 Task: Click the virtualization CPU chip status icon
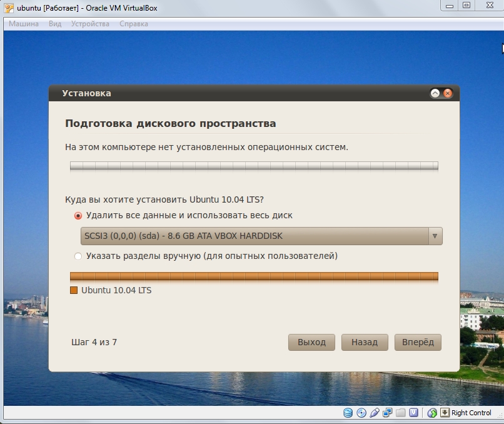[414, 413]
